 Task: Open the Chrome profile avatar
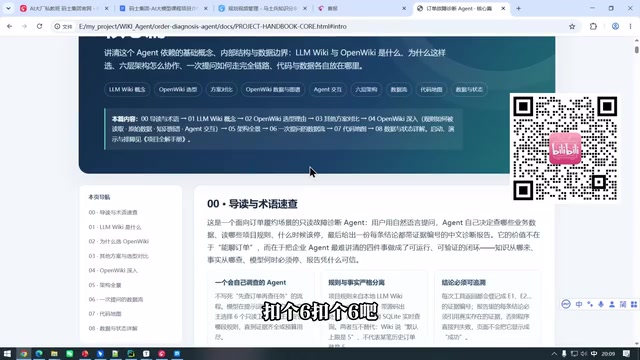click(615, 26)
